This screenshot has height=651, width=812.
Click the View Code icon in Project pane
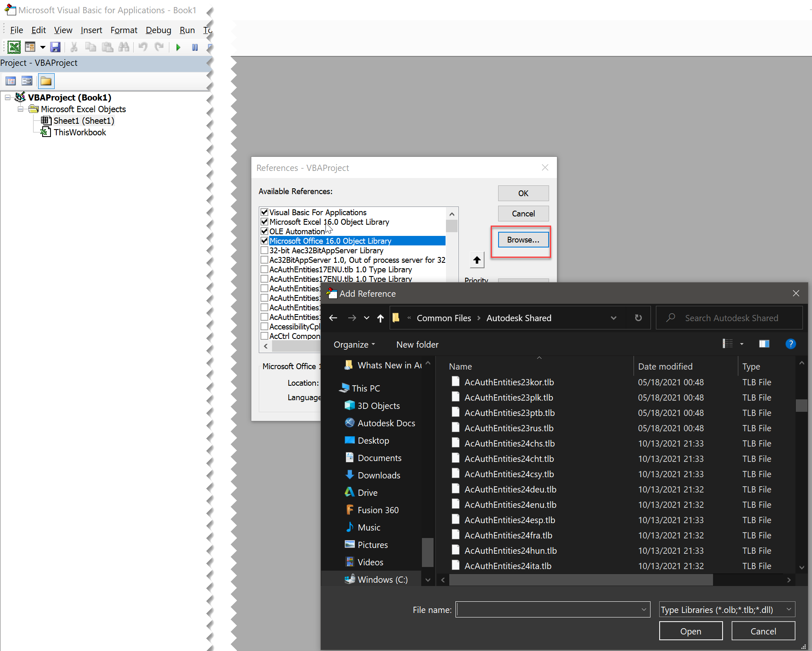pyautogui.click(x=11, y=81)
